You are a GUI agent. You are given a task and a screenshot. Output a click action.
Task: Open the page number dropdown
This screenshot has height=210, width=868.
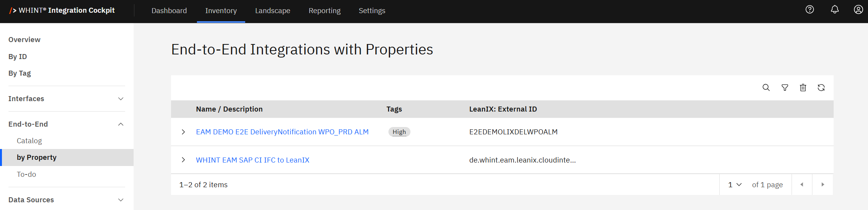tap(735, 185)
